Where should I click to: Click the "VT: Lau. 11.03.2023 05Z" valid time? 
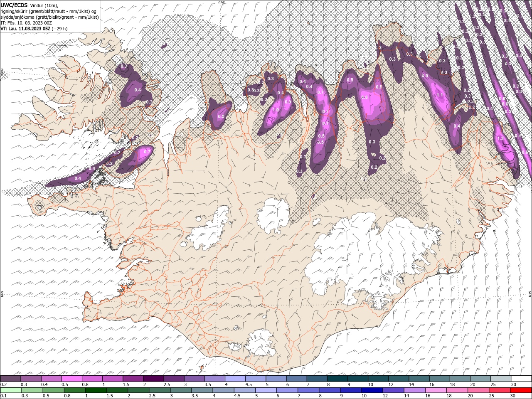[26, 28]
